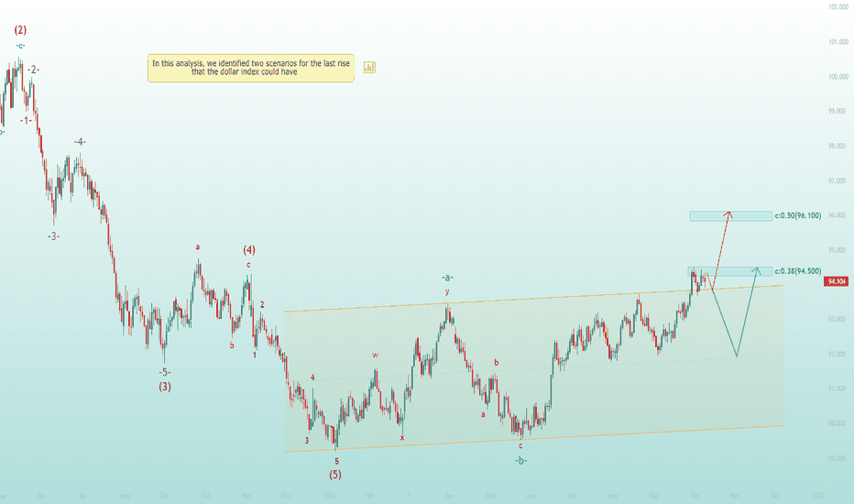Click the teal target zone at 94.500
The height and width of the screenshot is (504, 854).
click(x=729, y=271)
